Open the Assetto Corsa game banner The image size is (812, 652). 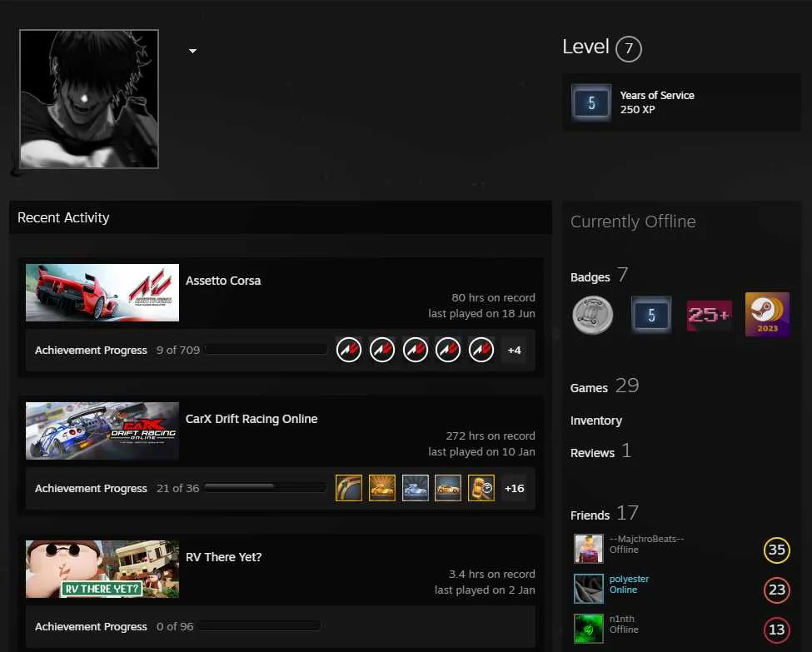tap(102, 292)
